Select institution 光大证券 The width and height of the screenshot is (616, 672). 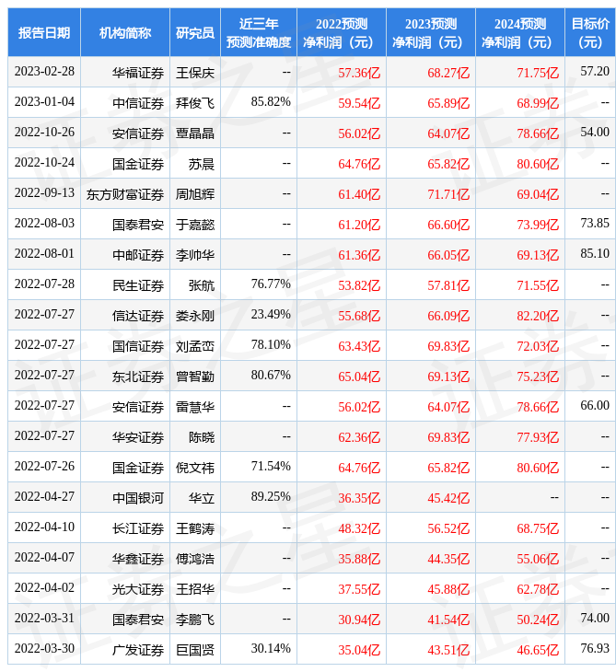(x=138, y=590)
